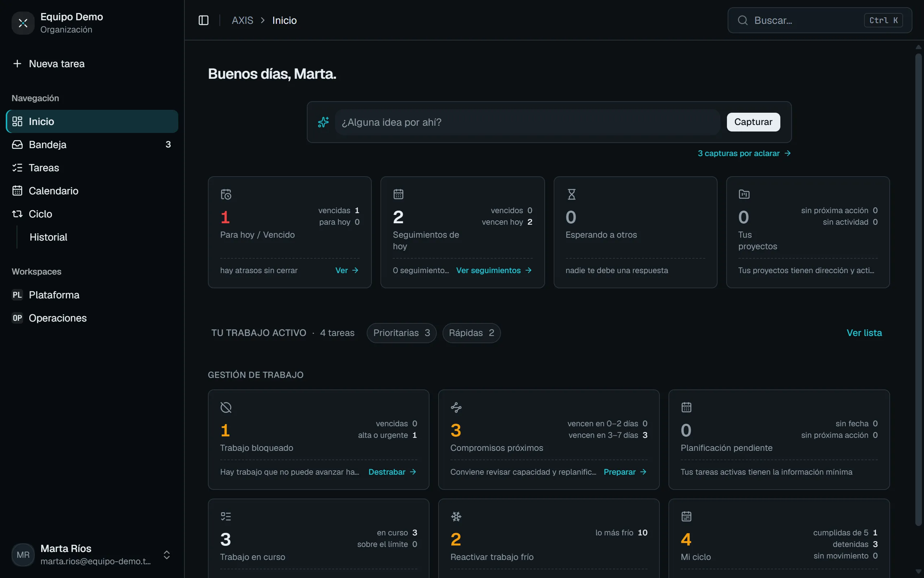This screenshot has width=924, height=578.
Task: Click Destrabar in Trabajo bloqueado card
Action: [392, 472]
